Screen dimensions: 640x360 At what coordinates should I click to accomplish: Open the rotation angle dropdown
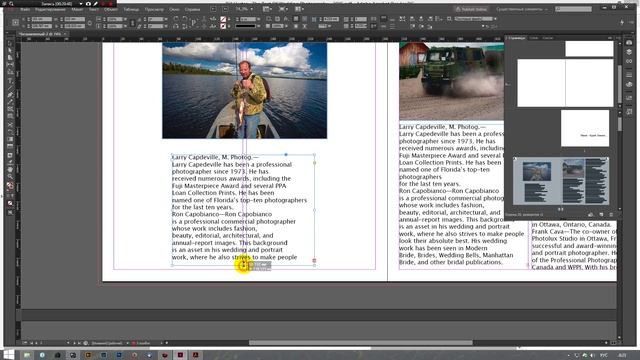pyautogui.click(x=167, y=19)
